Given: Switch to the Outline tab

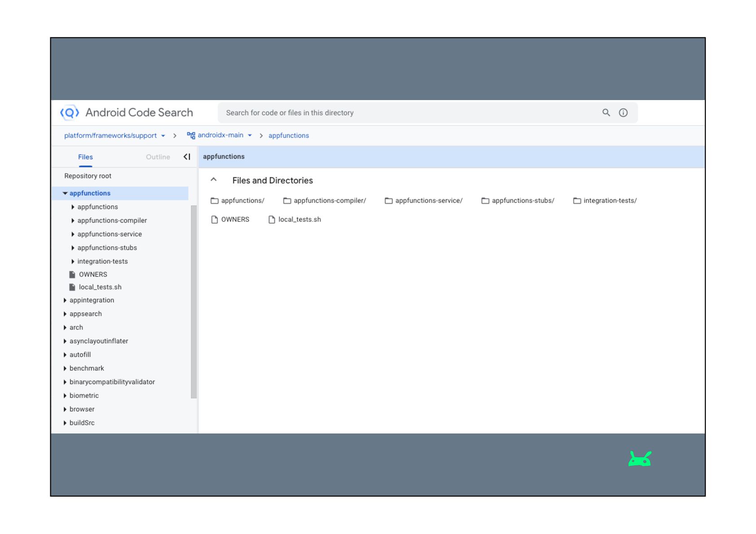Looking at the screenshot, I should tap(158, 157).
